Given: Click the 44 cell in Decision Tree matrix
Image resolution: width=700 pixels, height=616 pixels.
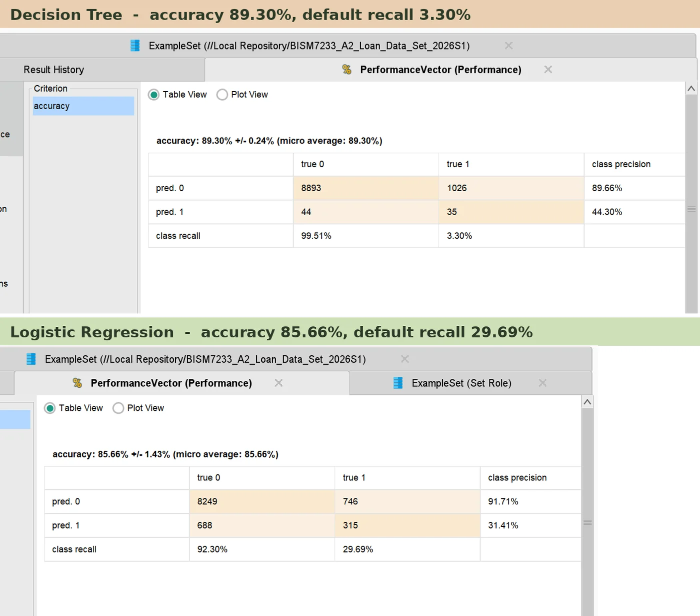Looking at the screenshot, I should coord(366,212).
